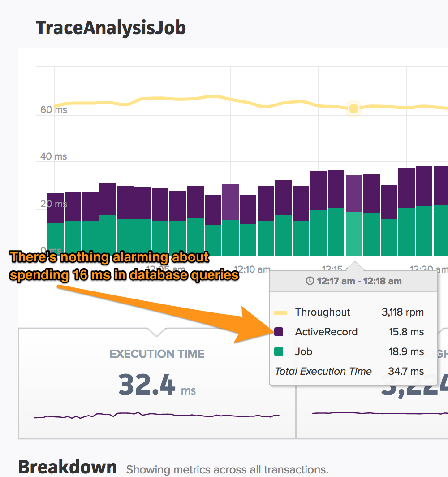
Task: Click the '12:17 am - 12:18 am' tooltip header
Action: 353,281
